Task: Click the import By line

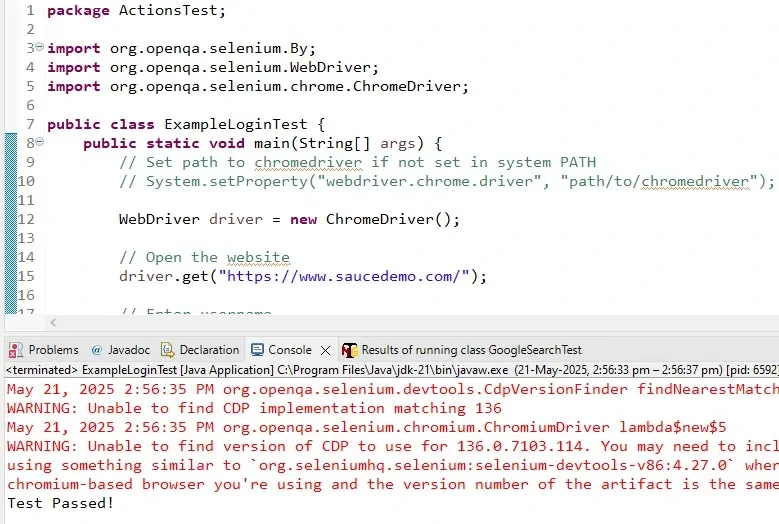Action: (x=181, y=49)
